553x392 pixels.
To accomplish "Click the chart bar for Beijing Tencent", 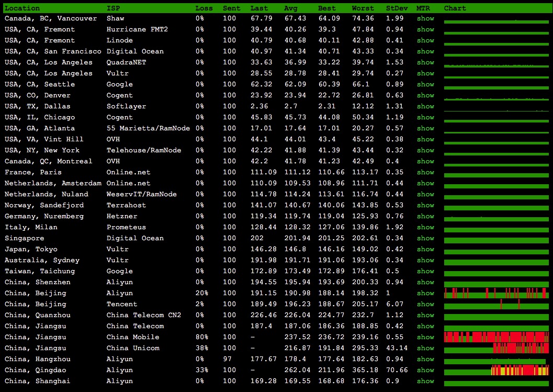I will pyautogui.click(x=496, y=305).
